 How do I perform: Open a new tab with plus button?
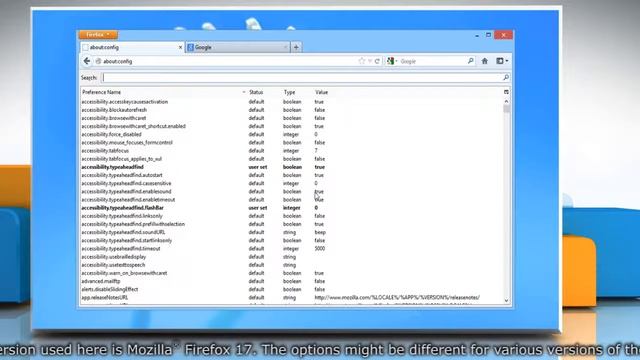click(296, 47)
